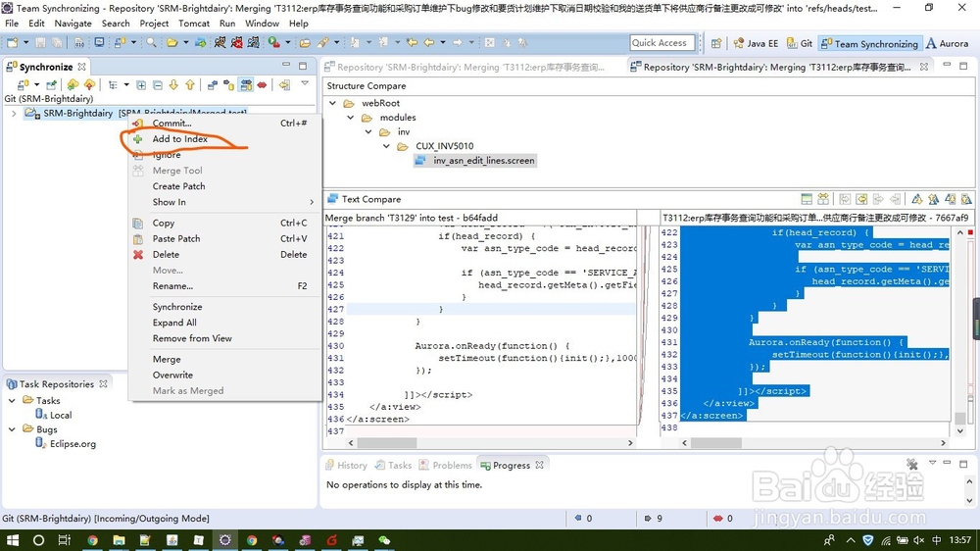Screen dimensions: 980x551
Task: Open WeChat from the taskbar
Action: pos(384,540)
